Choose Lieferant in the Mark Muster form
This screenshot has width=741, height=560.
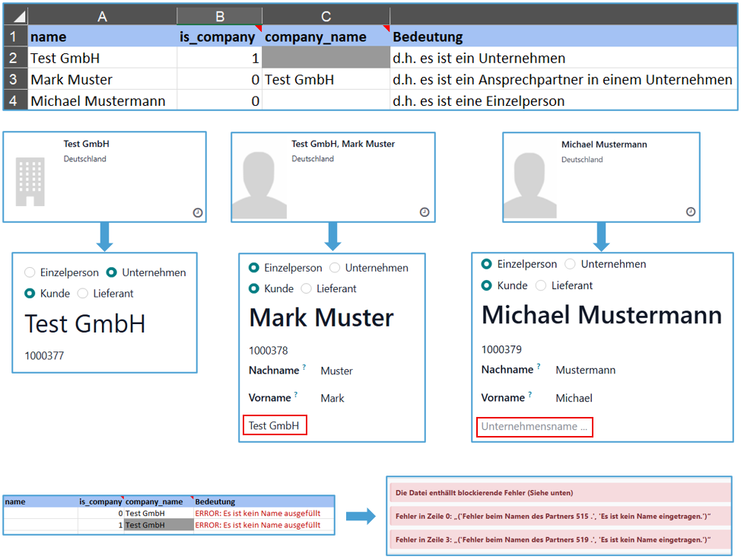click(306, 288)
